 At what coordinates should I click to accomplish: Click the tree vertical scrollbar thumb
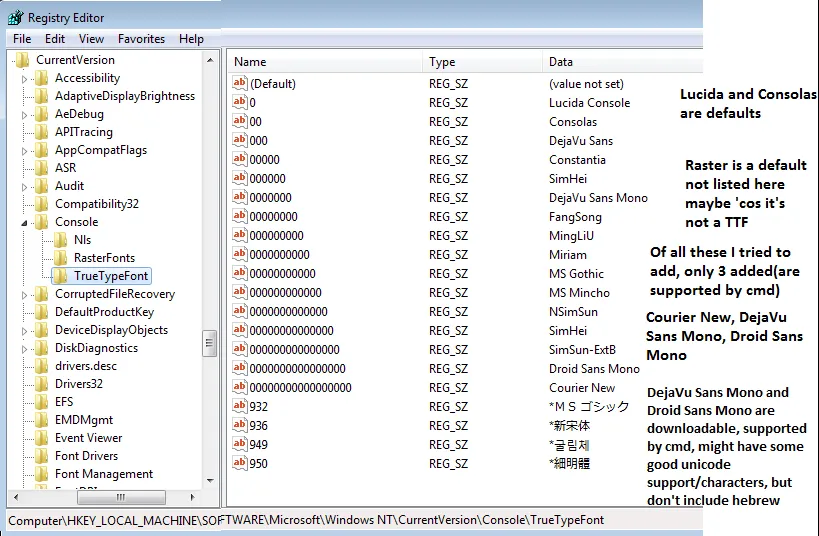tap(209, 343)
